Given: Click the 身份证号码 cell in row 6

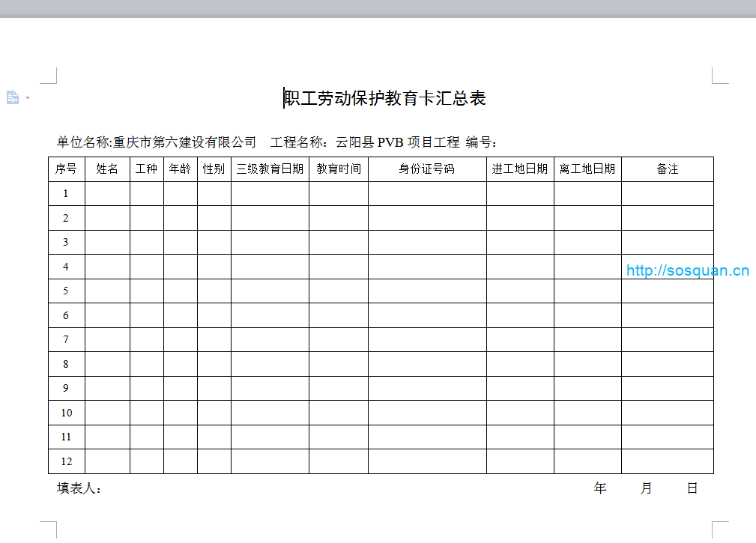Looking at the screenshot, I should point(426,315).
